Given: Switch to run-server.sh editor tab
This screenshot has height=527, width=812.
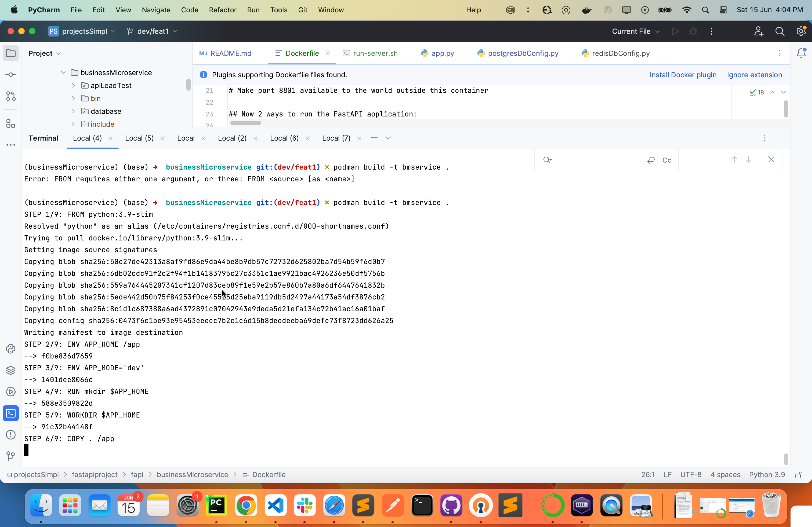Looking at the screenshot, I should point(371,53).
